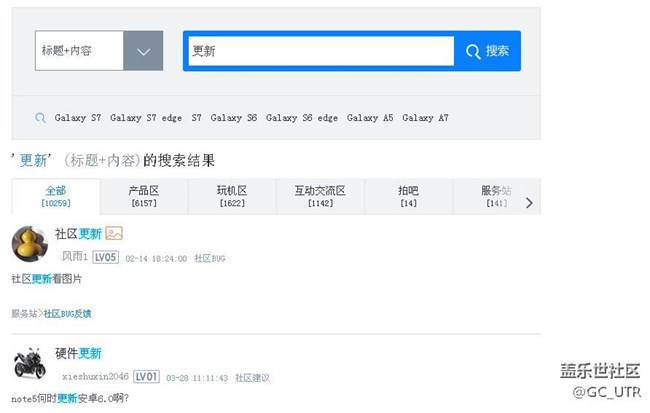Open the 互动交流区 tab
The width and height of the screenshot is (650, 413).
[x=320, y=196]
